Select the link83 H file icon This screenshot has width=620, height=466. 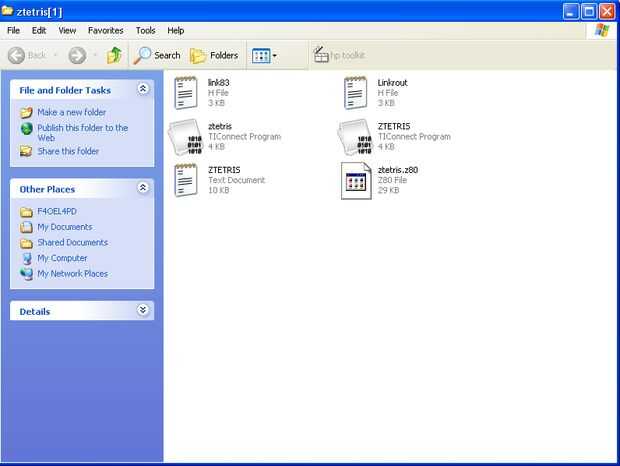click(185, 93)
